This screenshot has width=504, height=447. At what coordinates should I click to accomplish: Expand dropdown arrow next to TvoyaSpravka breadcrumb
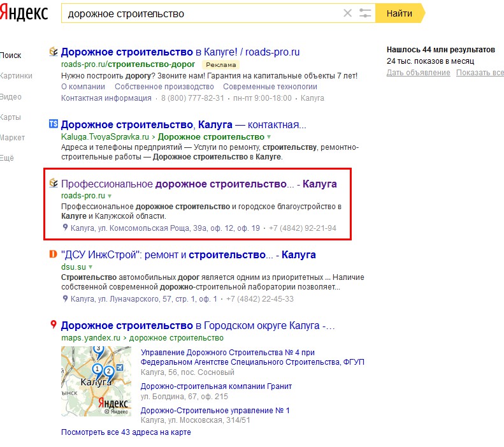[269, 137]
